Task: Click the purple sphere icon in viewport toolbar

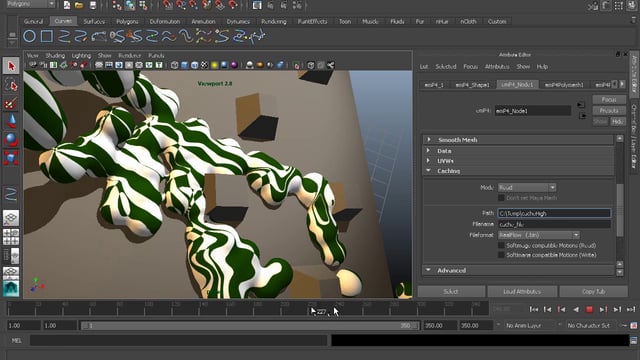Action: [234, 65]
